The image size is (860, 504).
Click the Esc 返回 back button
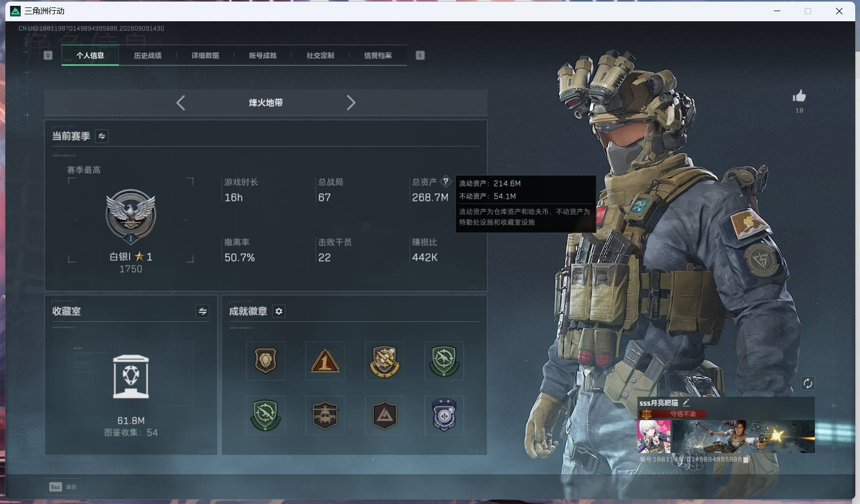tap(63, 486)
